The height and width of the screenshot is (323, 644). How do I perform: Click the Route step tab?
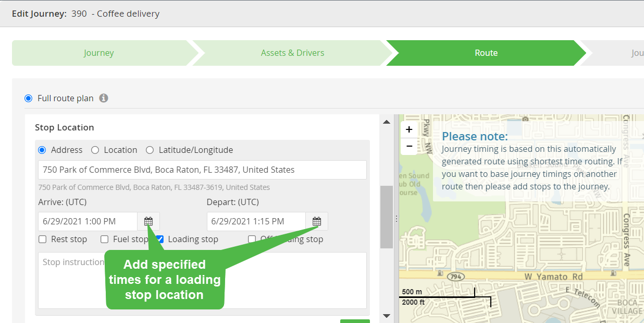point(486,53)
